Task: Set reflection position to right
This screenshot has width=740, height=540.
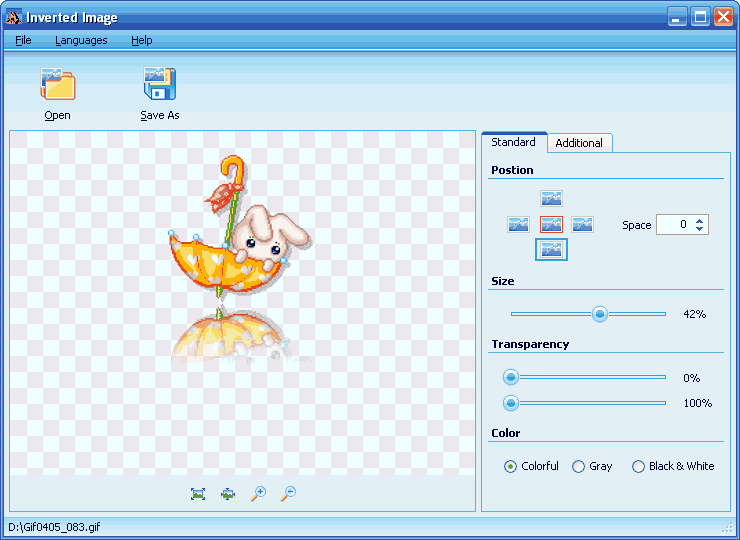Action: pos(582,224)
